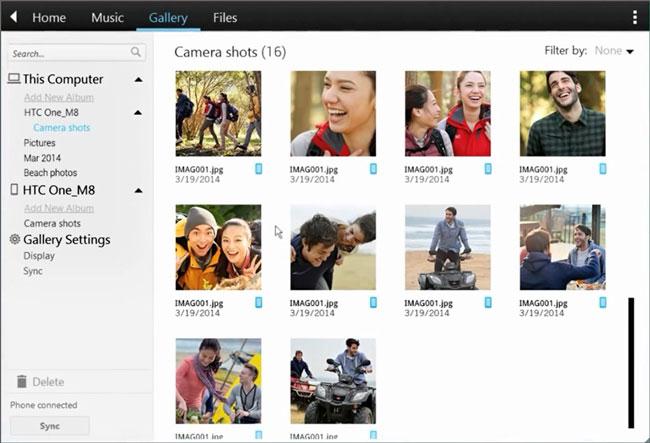Open the Beach photos album

point(50,172)
